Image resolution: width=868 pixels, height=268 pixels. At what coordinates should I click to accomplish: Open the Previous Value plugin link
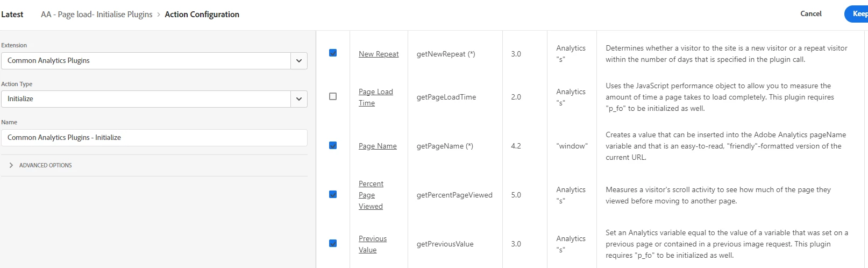(373, 244)
